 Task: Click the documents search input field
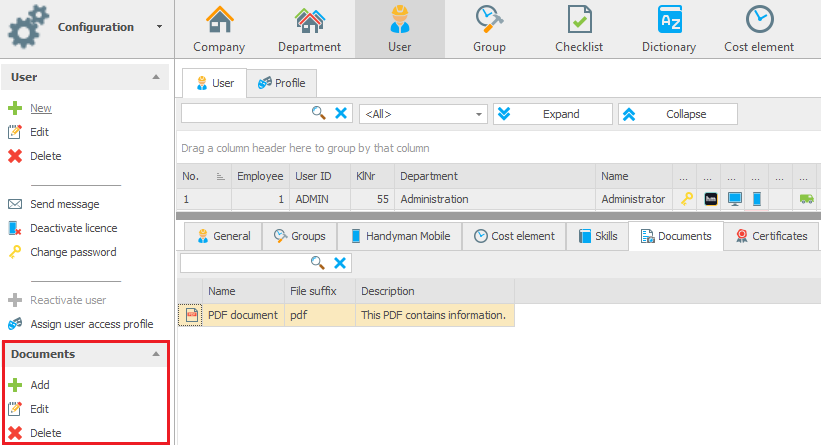pos(245,263)
